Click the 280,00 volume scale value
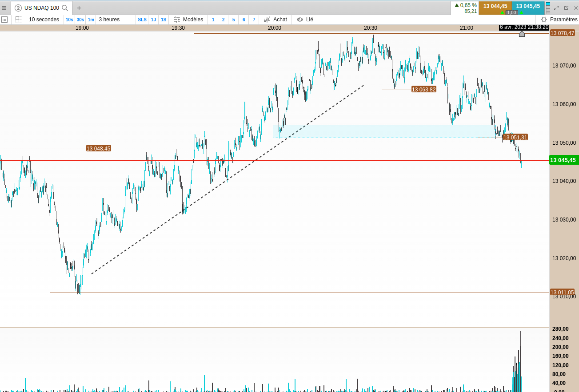 coord(560,329)
